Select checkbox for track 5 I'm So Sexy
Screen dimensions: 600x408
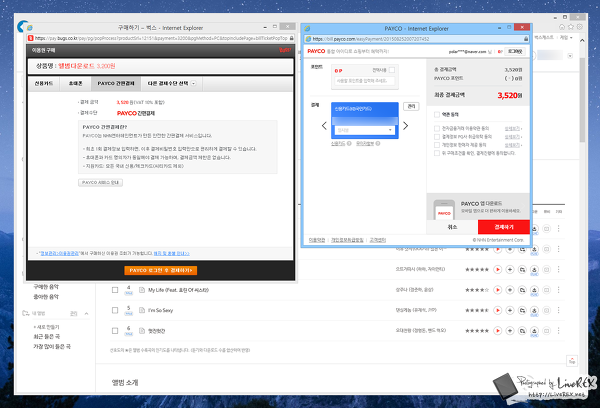tap(115, 310)
